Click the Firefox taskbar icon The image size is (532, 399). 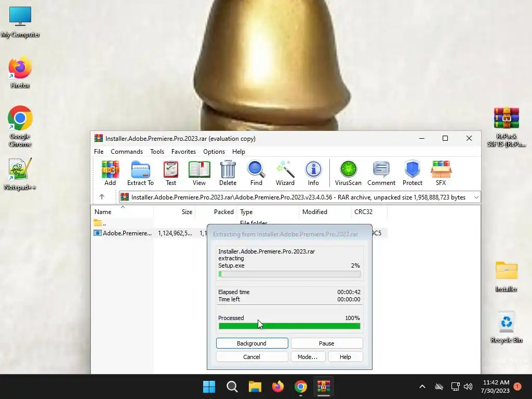tap(278, 387)
